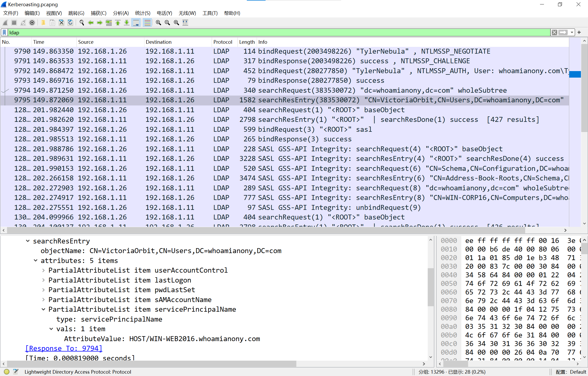This screenshot has height=376, width=588.
Task: Find a packet magnifier icon
Action: 82,23
